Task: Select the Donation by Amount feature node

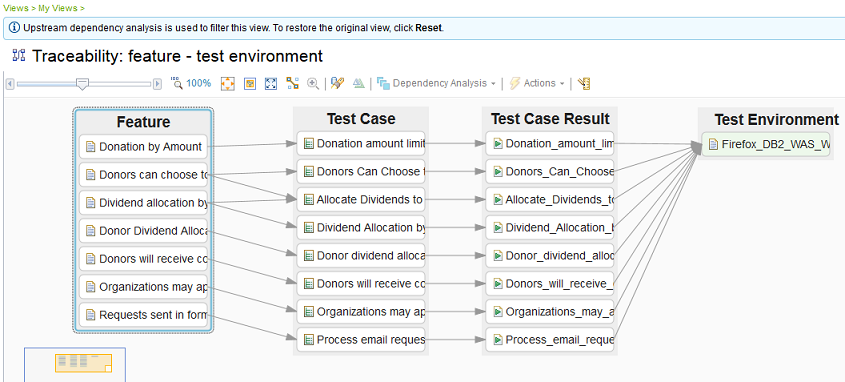Action: [143, 147]
